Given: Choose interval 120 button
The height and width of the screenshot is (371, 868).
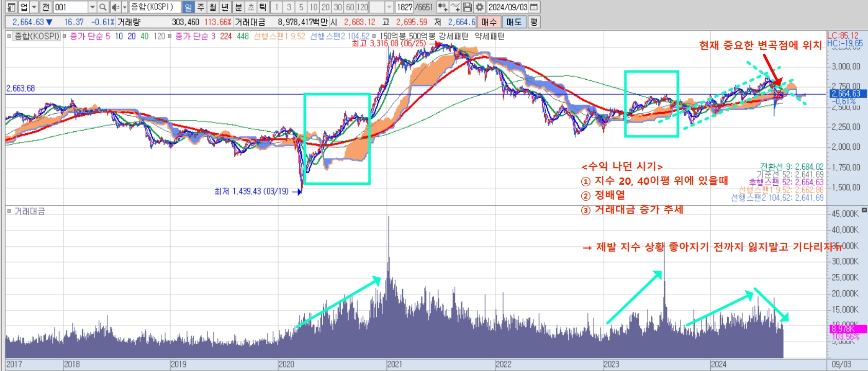Looking at the screenshot, I should click(363, 7).
